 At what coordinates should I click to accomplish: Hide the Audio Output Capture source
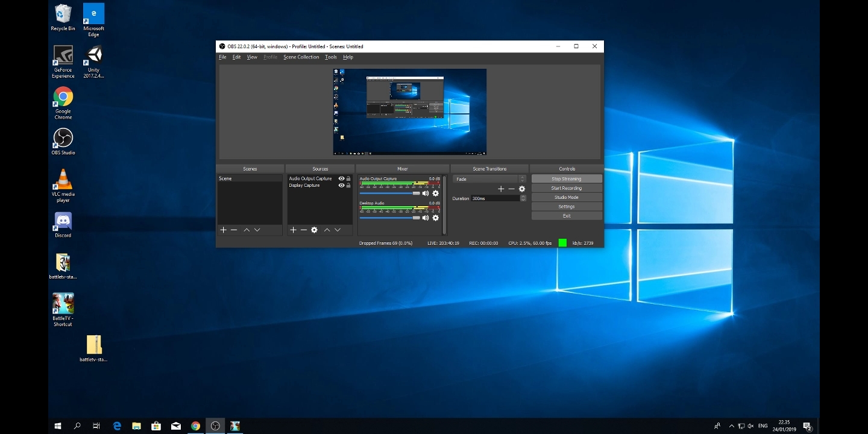point(341,178)
